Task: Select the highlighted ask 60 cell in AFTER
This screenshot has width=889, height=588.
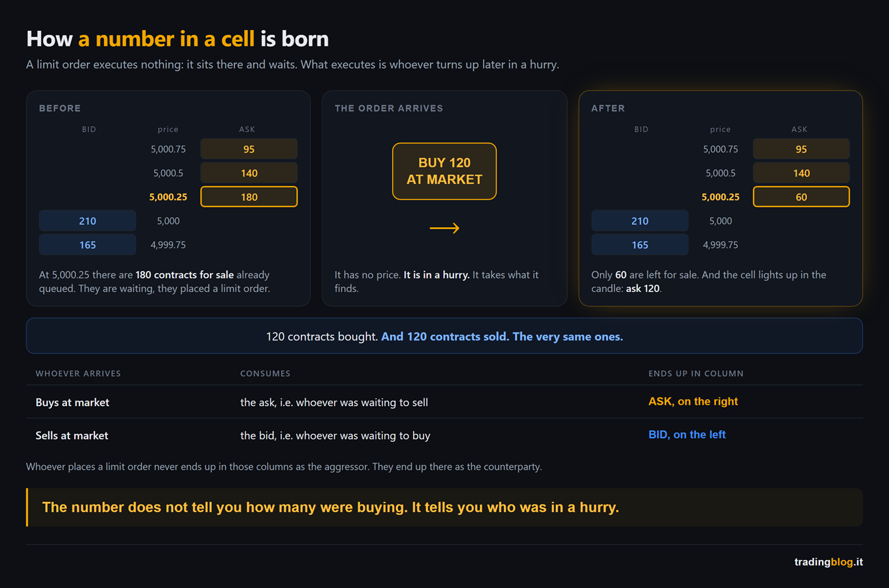Action: [x=801, y=197]
